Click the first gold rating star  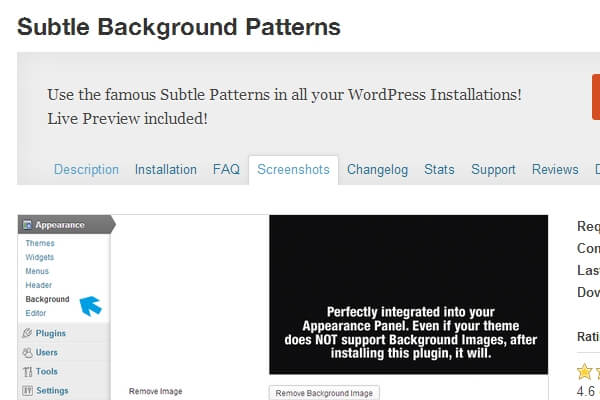click(584, 372)
